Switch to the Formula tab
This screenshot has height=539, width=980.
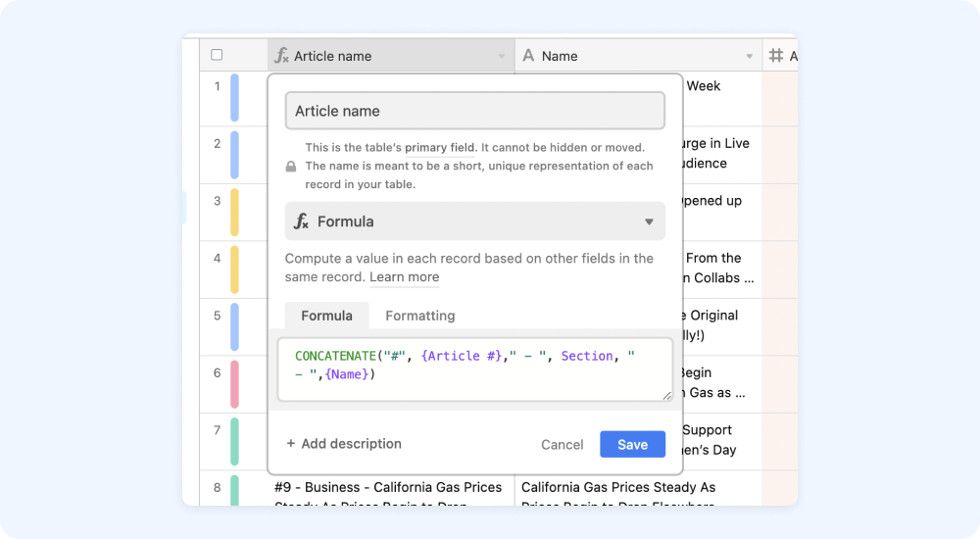(x=326, y=316)
